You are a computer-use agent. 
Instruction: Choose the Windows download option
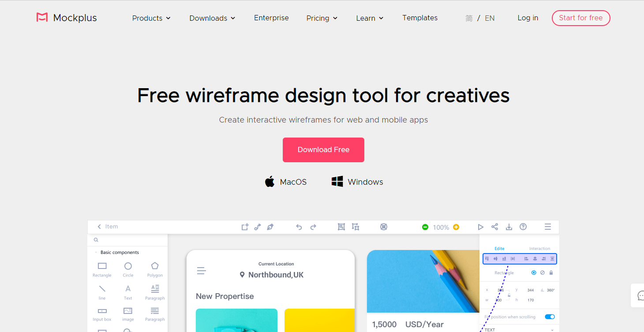[x=357, y=182]
